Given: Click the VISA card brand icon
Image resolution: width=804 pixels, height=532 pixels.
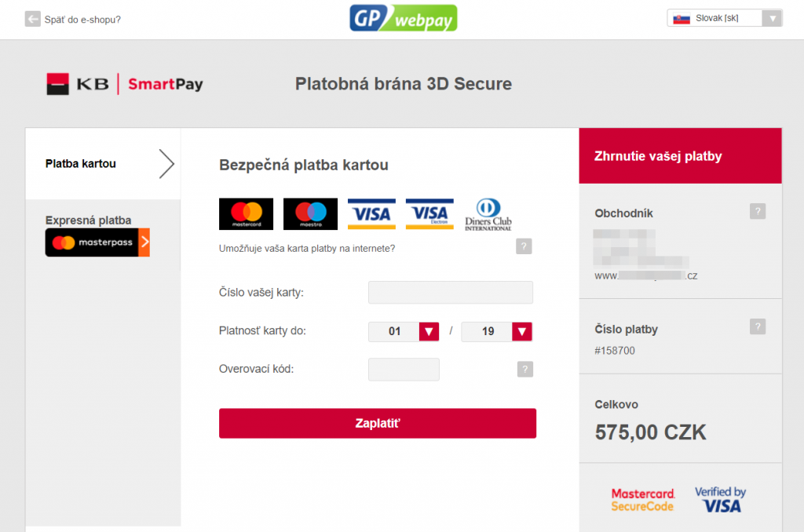Looking at the screenshot, I should [x=371, y=213].
